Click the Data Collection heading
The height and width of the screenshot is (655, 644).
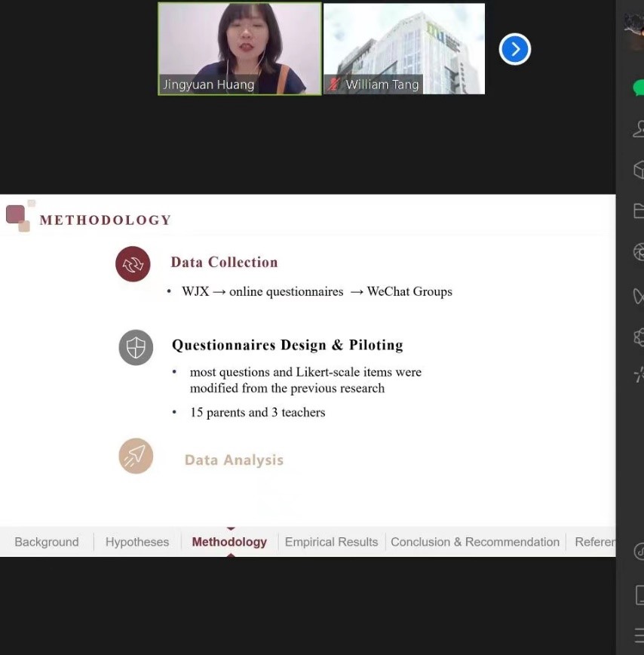(224, 263)
